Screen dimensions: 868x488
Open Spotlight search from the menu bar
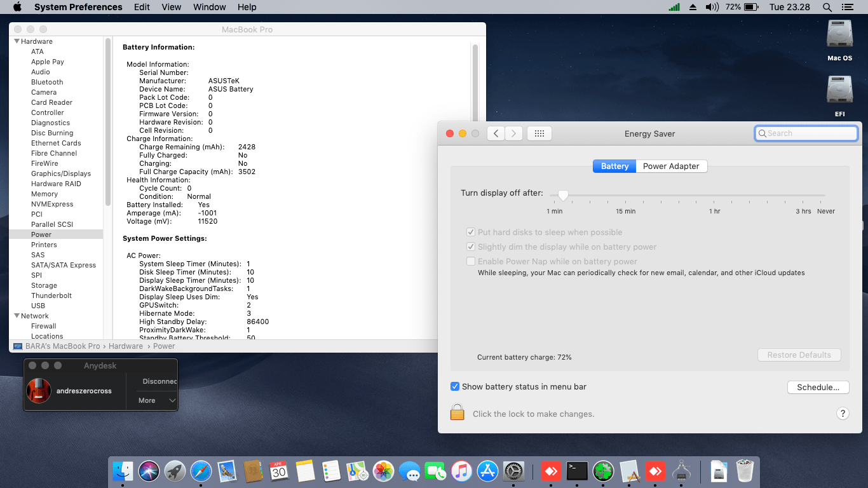pos(826,7)
